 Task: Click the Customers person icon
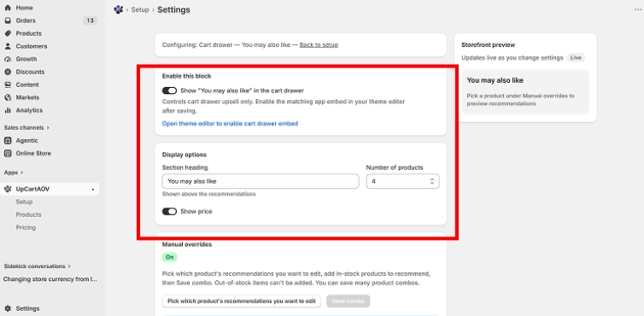coord(8,46)
